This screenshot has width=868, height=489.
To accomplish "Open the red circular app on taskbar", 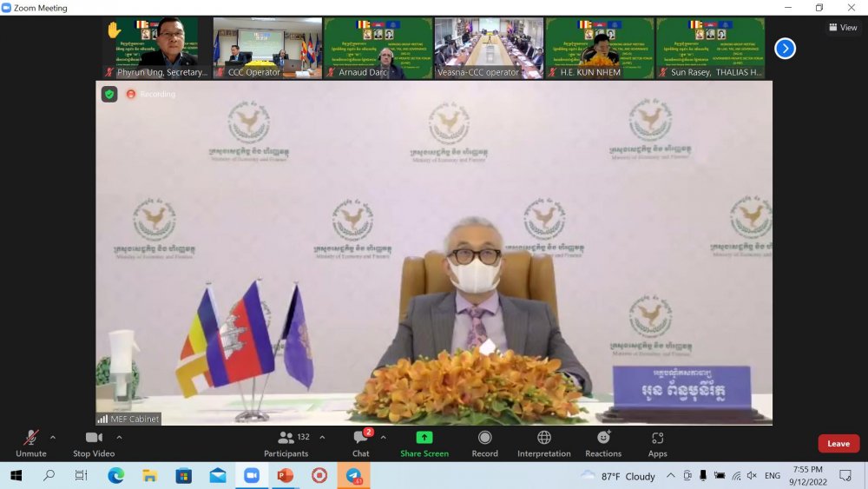I will point(319,475).
